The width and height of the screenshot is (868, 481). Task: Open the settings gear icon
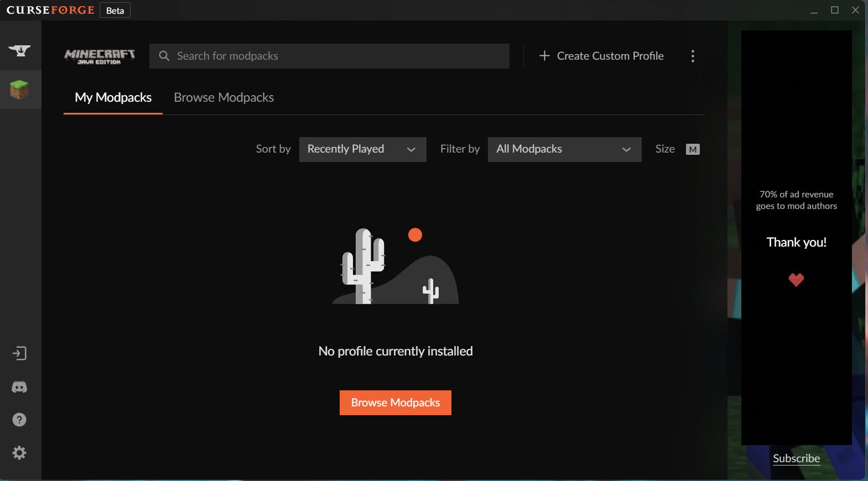(x=19, y=453)
